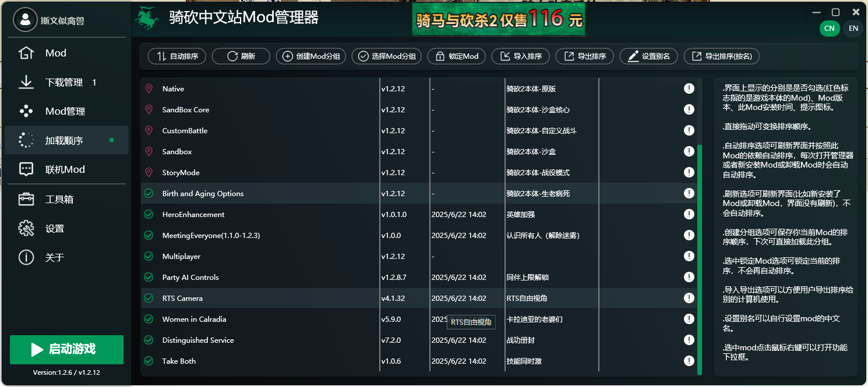Screen dimensions: 868x387
Task: Open the Mod管理 sidebar page
Action: coord(65,111)
